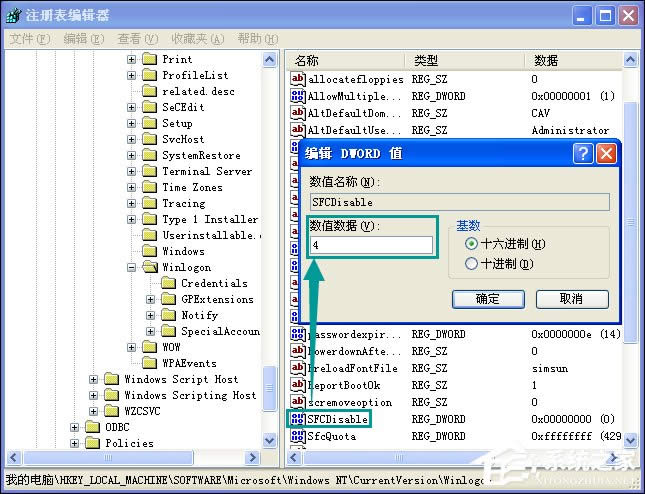The height and width of the screenshot is (494, 645).
Task: Click the help question mark button in dialog
Action: [583, 154]
